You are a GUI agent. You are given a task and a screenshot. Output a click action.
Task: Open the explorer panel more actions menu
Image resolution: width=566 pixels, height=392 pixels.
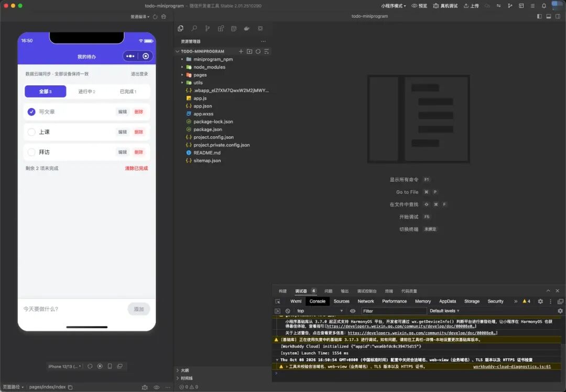pos(263,41)
